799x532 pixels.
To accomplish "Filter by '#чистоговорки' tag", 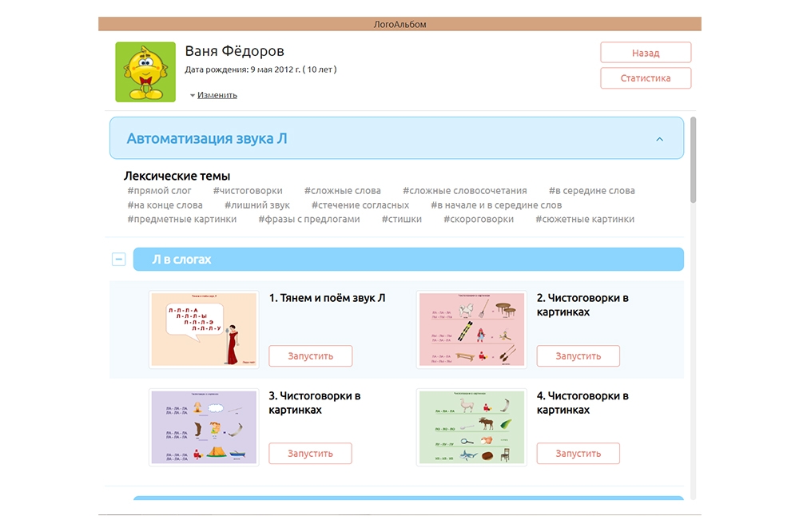I will coord(248,191).
